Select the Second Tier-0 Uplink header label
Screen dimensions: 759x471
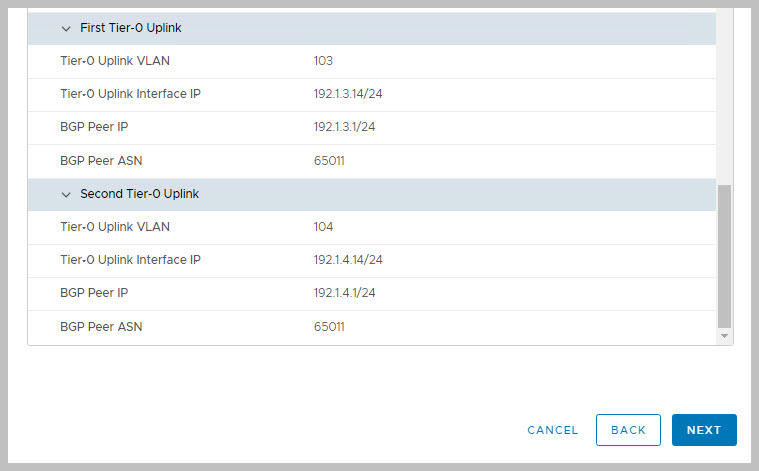point(139,194)
